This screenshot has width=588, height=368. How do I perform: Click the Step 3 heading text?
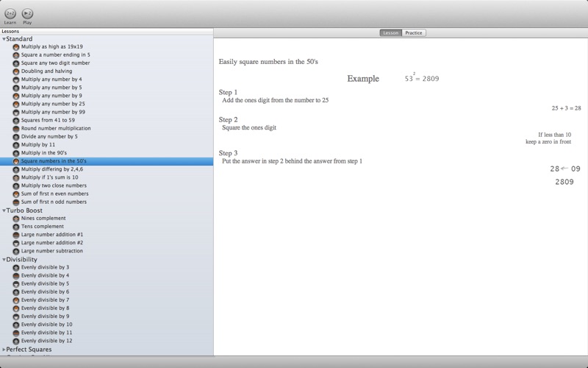(x=228, y=153)
